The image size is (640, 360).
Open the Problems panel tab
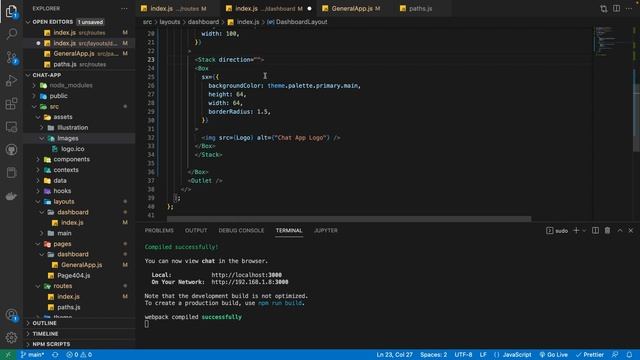tap(159, 231)
